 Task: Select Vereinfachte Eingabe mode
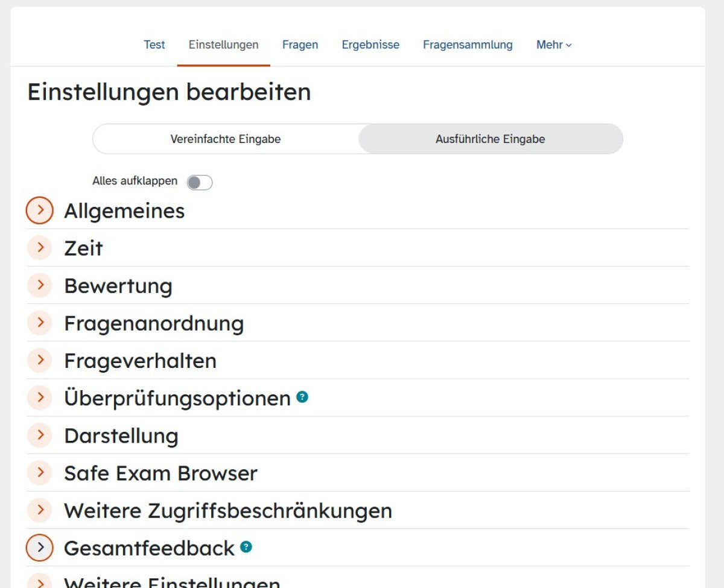pos(226,139)
